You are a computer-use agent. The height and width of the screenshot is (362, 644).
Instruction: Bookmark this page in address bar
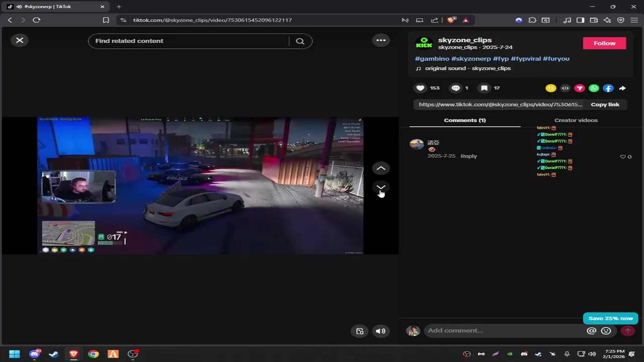106,20
